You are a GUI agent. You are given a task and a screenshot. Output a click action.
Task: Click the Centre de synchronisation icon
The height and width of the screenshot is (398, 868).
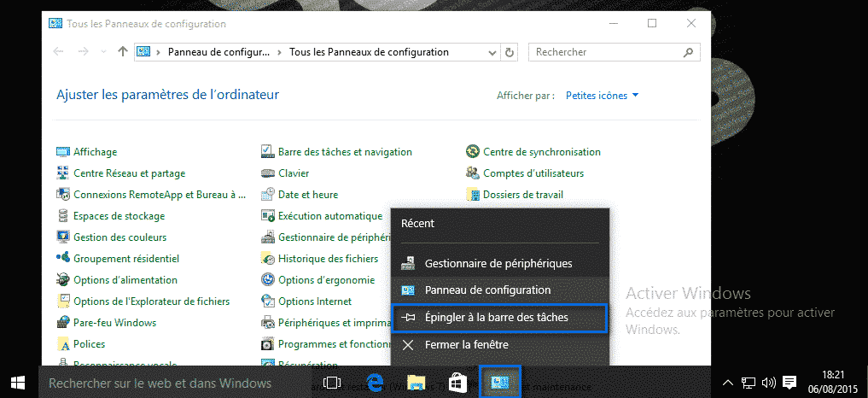(x=473, y=152)
